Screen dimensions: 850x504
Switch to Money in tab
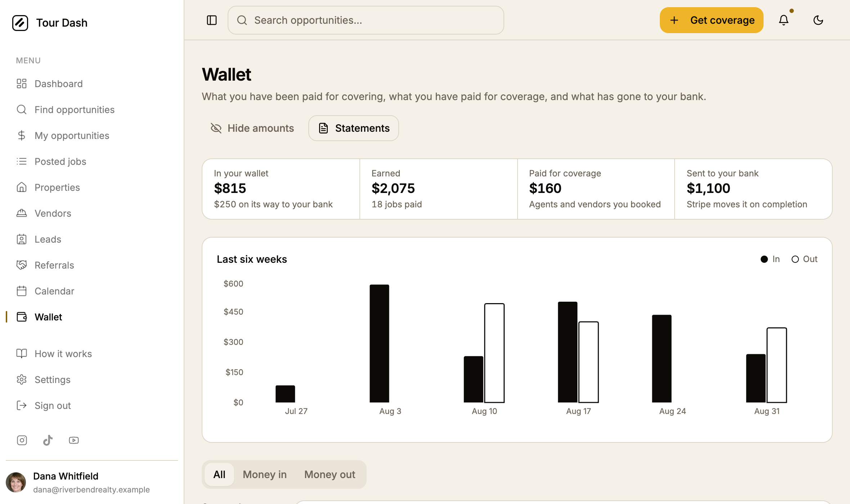[265, 474]
